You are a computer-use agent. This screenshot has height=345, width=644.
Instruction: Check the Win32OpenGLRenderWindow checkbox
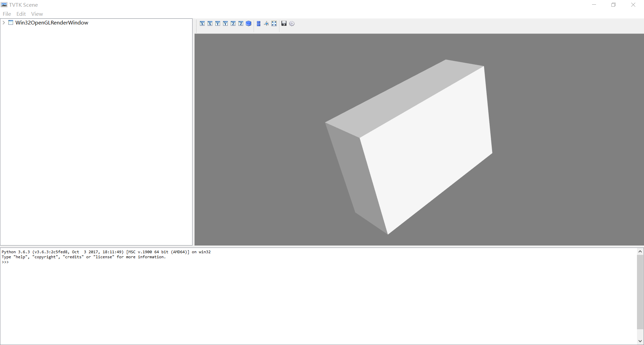pos(10,22)
